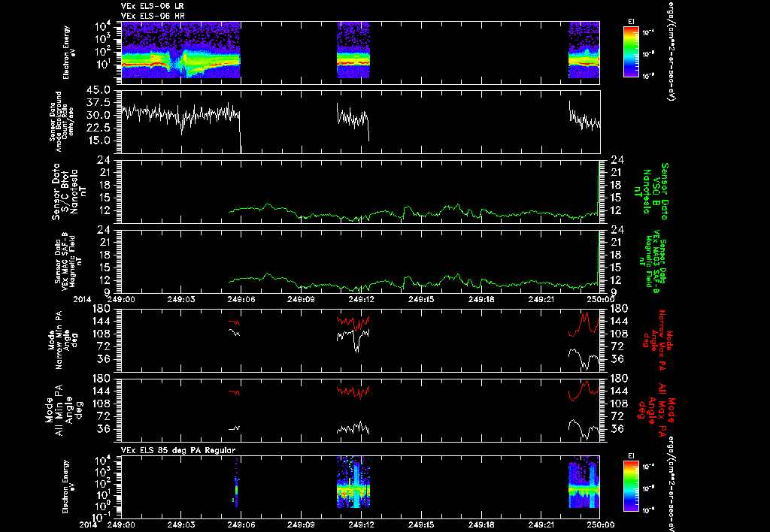Click "250:00" on the bottom time axis
The width and height of the screenshot is (770, 532).
pos(599,523)
